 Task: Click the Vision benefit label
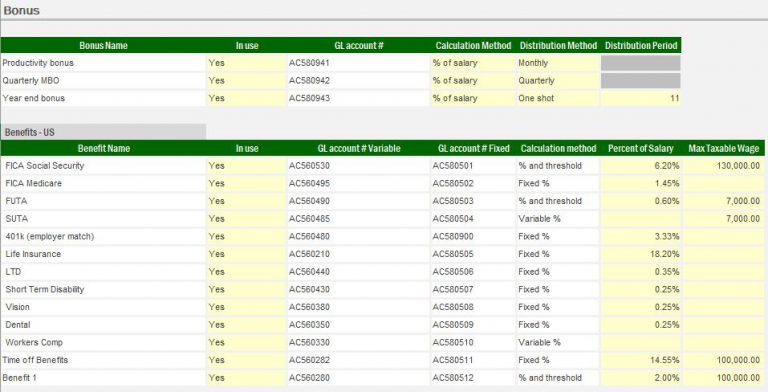(x=17, y=307)
